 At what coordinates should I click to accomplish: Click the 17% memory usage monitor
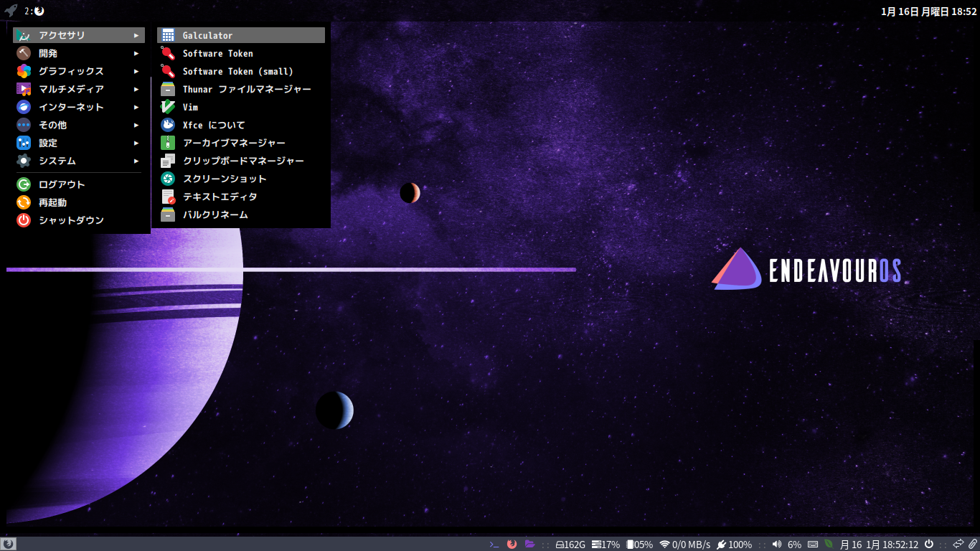pos(606,545)
